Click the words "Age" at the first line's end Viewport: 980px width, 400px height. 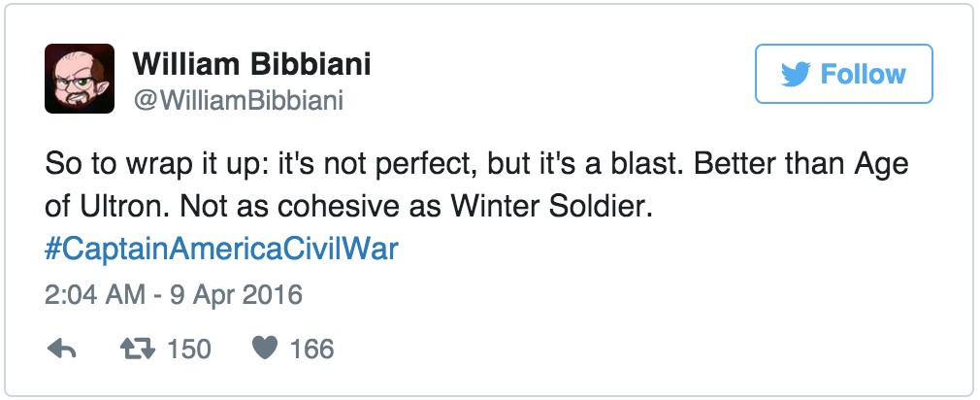click(x=880, y=164)
